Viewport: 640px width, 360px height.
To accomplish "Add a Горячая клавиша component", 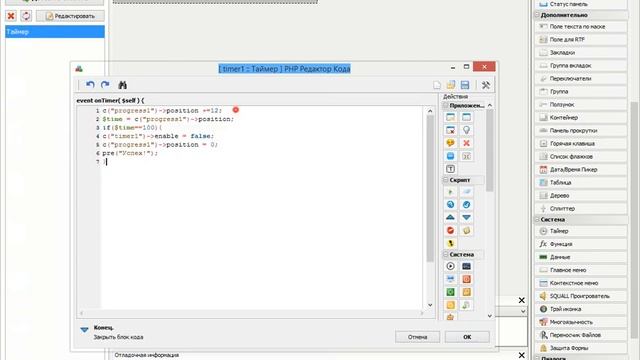I will [x=581, y=144].
